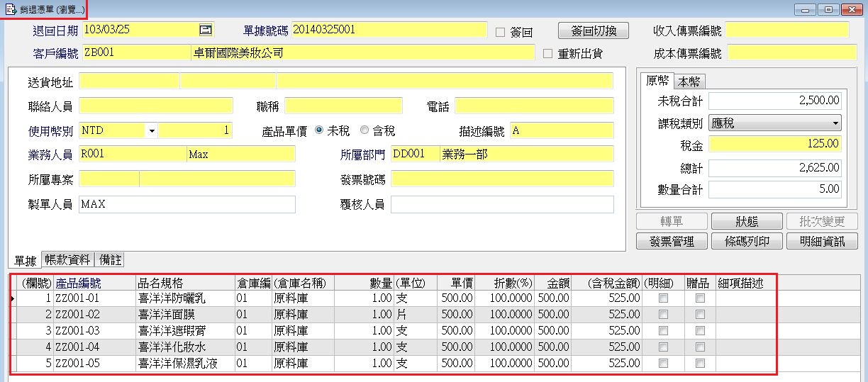Expand the 使用幣別 NTD dropdown
Screen dimensions: 868x382
click(x=151, y=131)
